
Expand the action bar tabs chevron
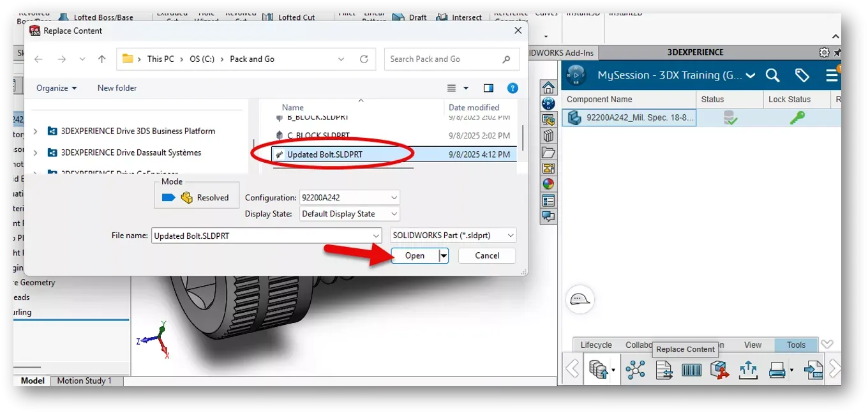827,345
